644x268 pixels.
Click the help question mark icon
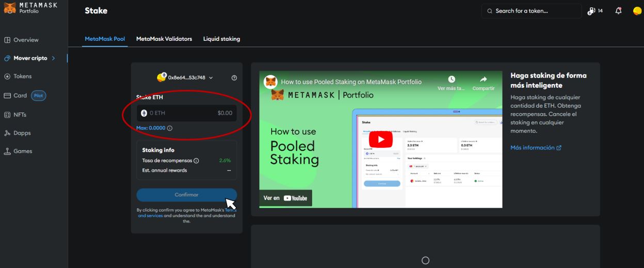pyautogui.click(x=234, y=78)
